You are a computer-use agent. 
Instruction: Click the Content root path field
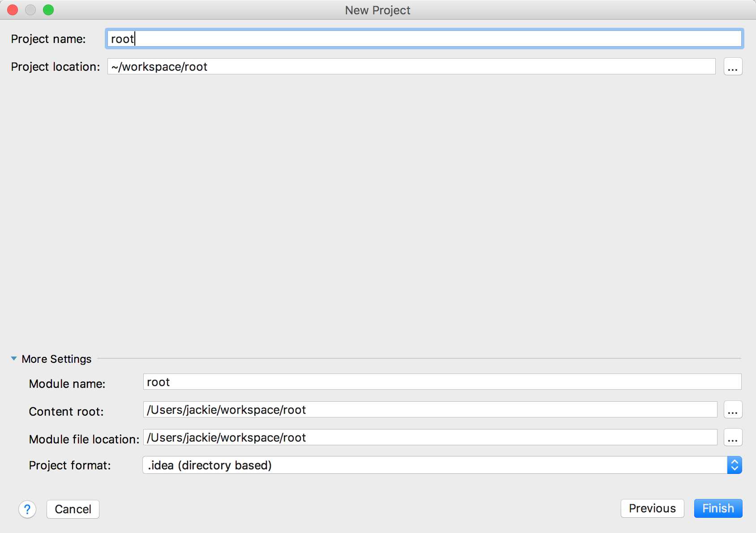430,410
